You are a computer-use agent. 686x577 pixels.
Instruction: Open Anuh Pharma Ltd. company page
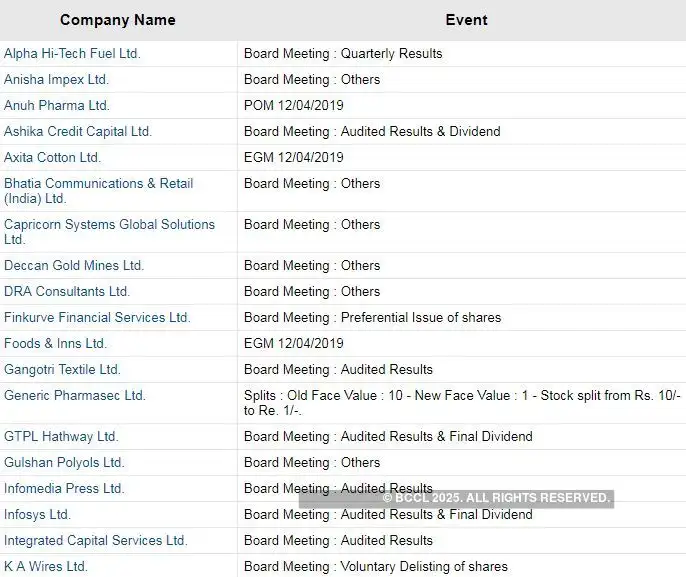point(57,105)
